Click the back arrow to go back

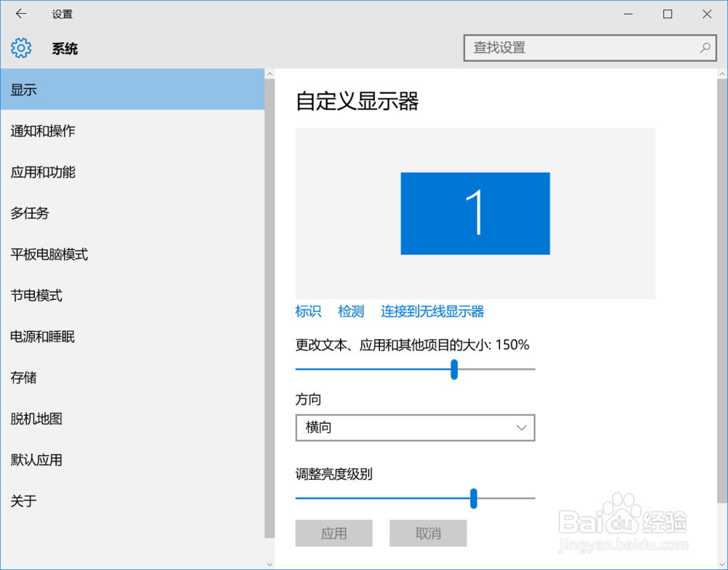pos(20,13)
